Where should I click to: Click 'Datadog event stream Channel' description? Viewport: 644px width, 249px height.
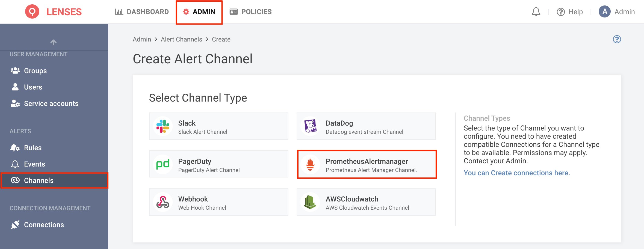click(x=364, y=132)
